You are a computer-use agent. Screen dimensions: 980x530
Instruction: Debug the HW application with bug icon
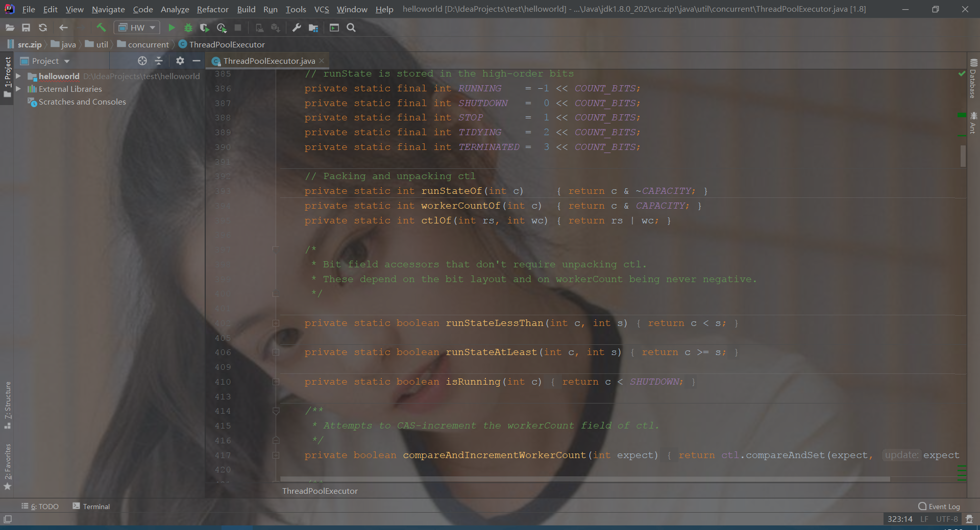point(188,28)
